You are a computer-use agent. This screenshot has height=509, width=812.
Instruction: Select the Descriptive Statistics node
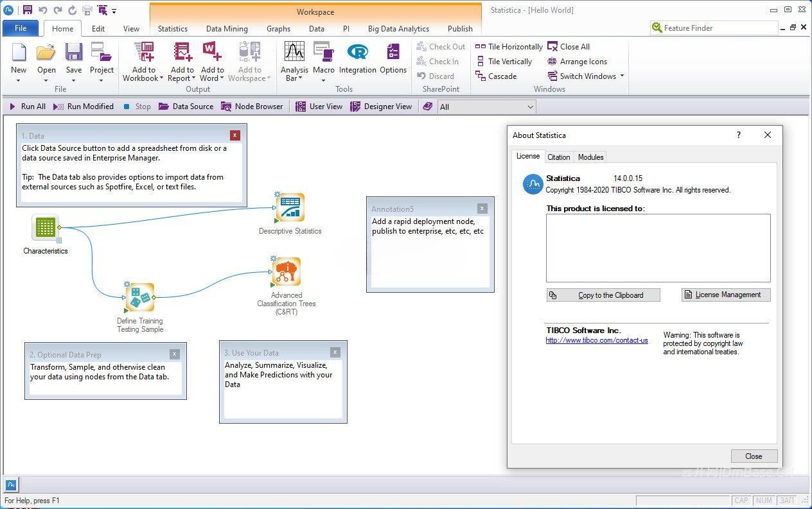[x=290, y=207]
